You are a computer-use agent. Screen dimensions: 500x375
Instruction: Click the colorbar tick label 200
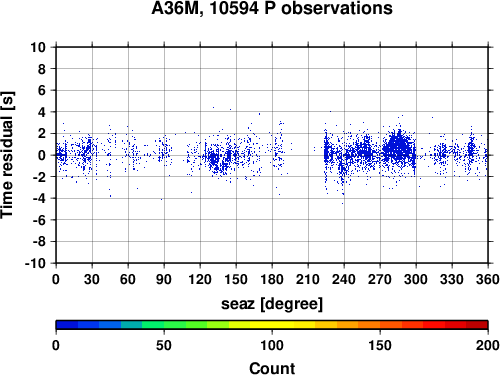coord(487,345)
